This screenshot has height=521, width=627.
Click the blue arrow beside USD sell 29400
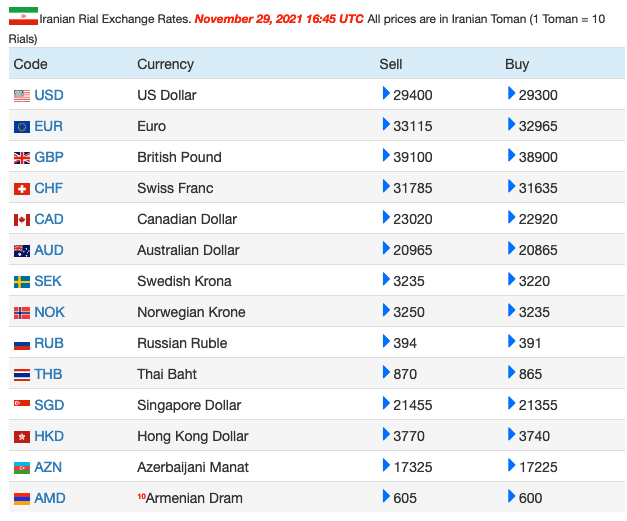coord(386,93)
